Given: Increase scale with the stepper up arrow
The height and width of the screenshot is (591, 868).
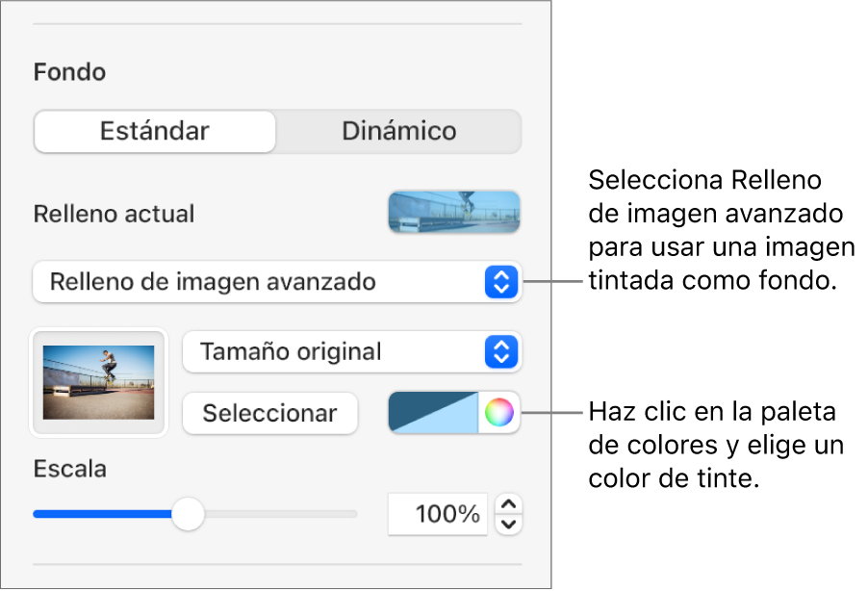Looking at the screenshot, I should [x=511, y=504].
